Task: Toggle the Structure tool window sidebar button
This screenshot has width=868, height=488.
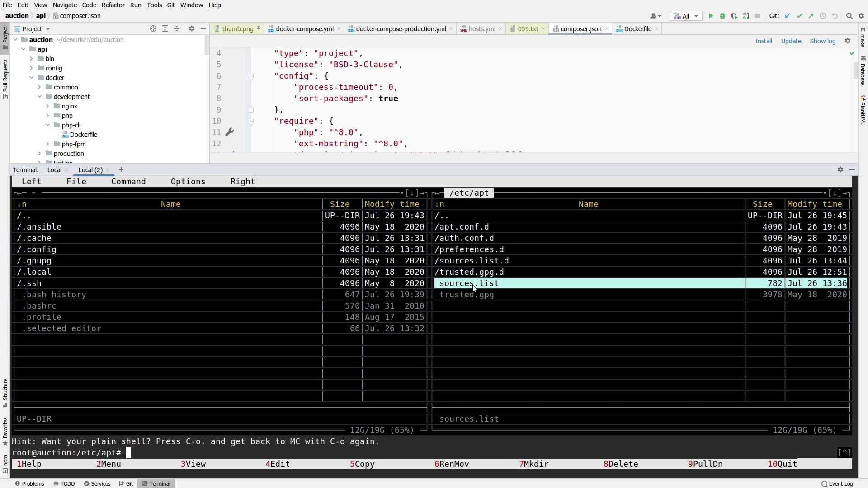Action: [5, 392]
